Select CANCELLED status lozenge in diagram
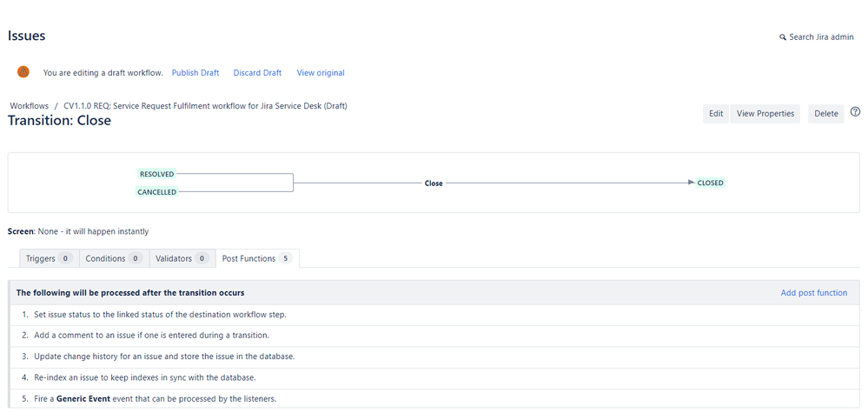 [x=157, y=192]
